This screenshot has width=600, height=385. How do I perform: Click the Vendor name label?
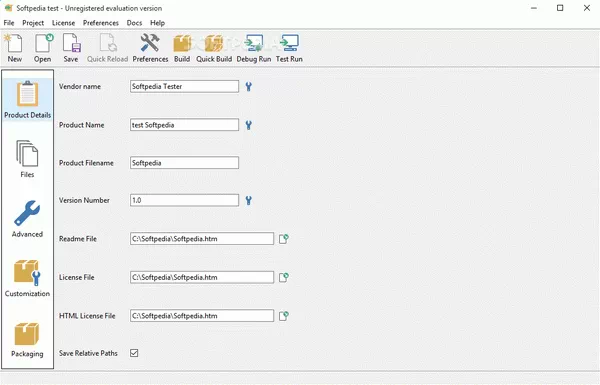pos(80,86)
